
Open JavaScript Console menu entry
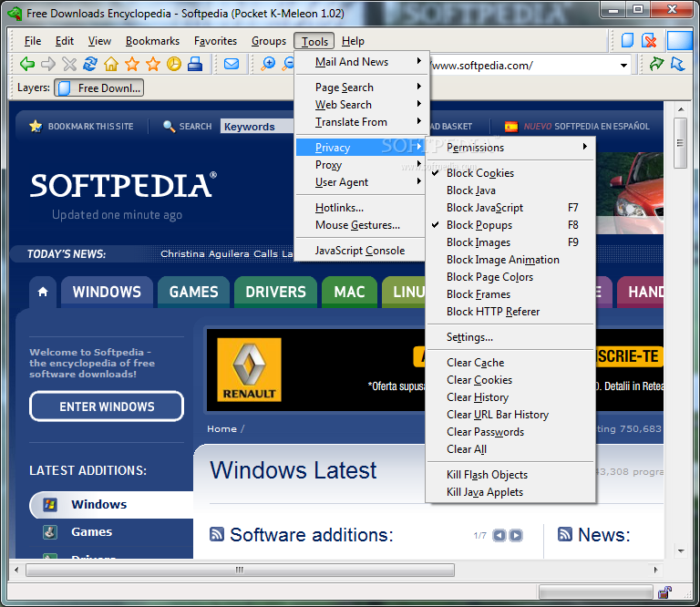(x=360, y=251)
